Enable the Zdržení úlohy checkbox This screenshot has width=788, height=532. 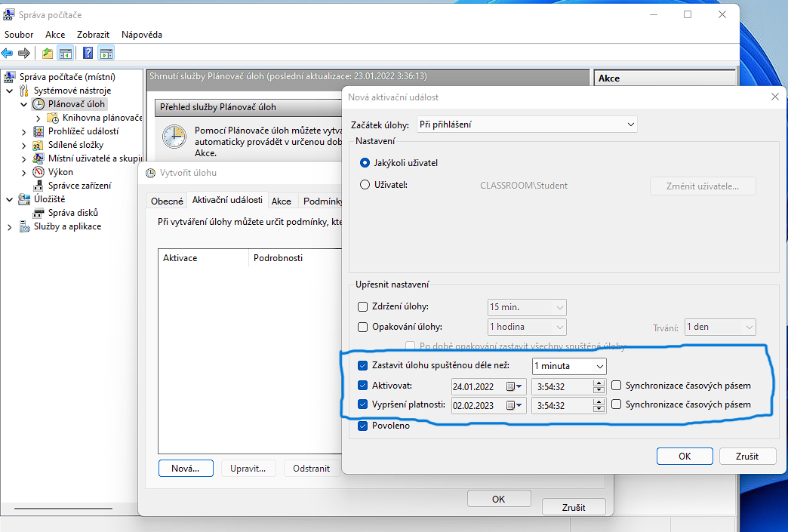tap(362, 307)
